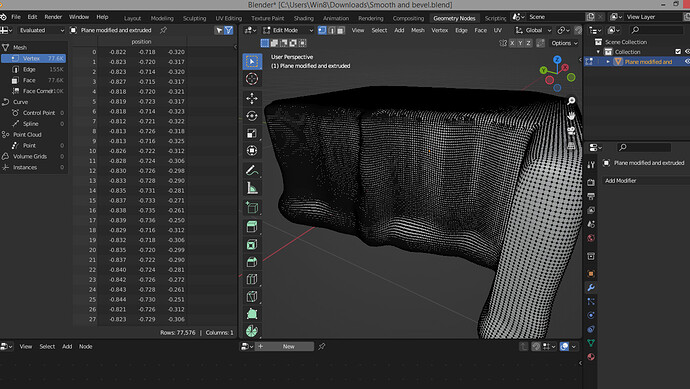
Task: Open the Vertex menu in viewport
Action: point(440,30)
